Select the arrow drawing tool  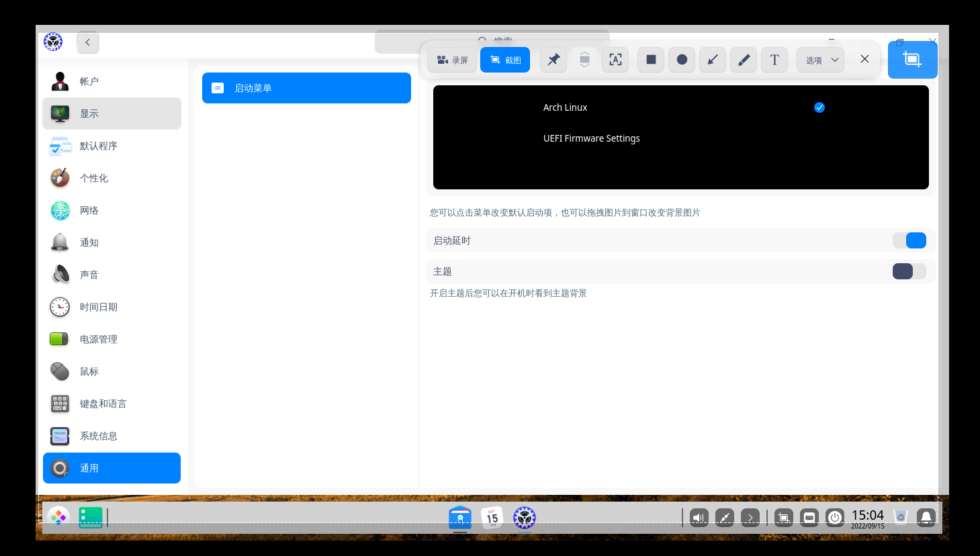click(x=713, y=60)
